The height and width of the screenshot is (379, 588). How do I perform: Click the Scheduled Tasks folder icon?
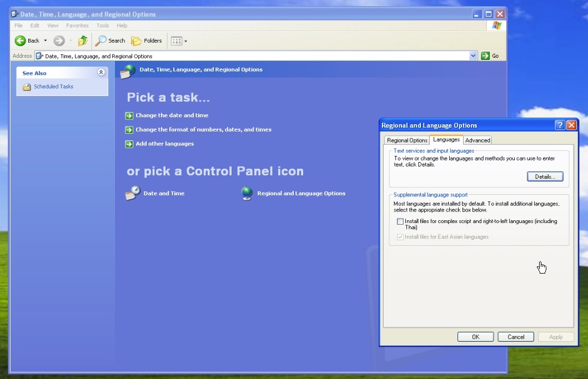point(27,87)
